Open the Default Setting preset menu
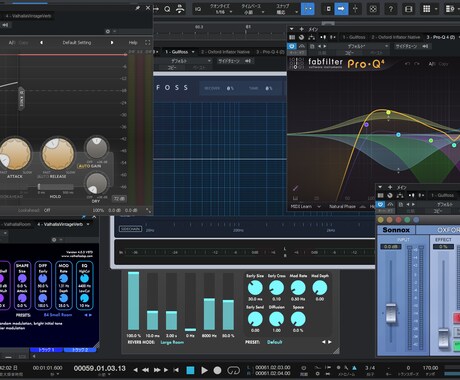The width and height of the screenshot is (460, 380). click(x=77, y=43)
